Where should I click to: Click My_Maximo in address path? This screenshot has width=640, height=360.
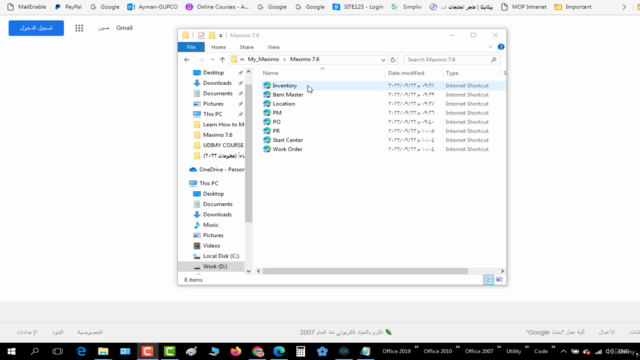click(263, 59)
